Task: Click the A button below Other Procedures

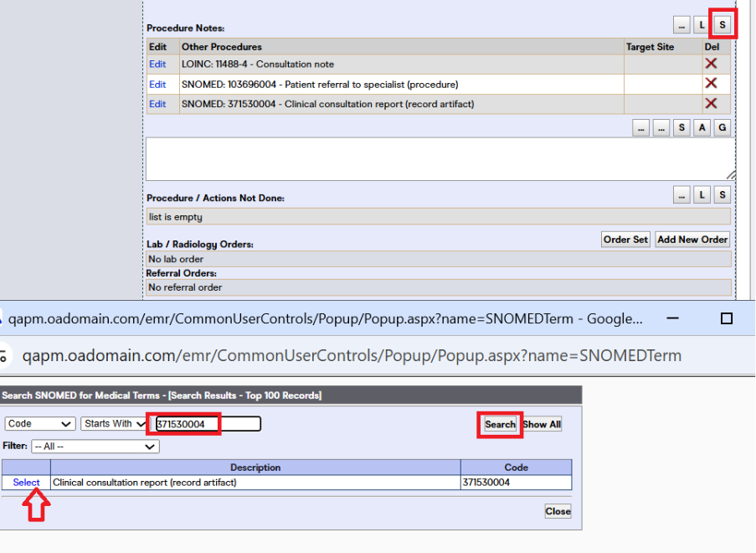Action: [x=702, y=127]
